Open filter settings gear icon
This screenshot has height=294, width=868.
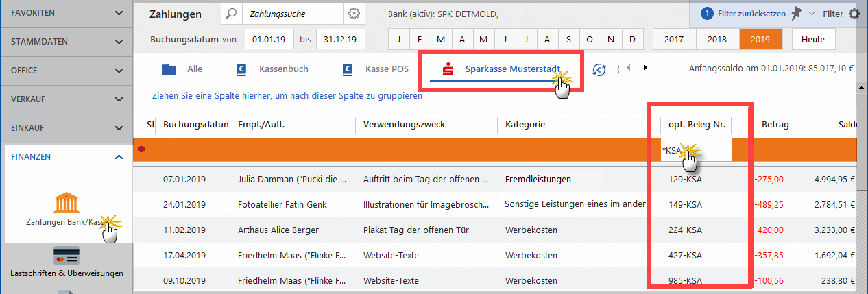[x=854, y=14]
